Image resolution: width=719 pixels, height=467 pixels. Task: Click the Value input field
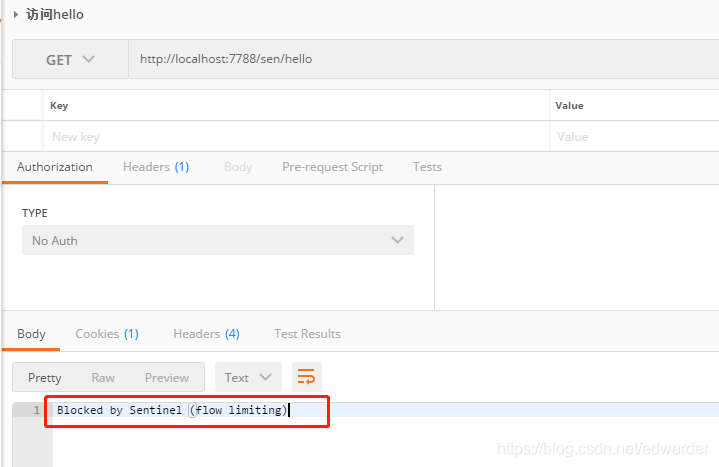tap(635, 137)
